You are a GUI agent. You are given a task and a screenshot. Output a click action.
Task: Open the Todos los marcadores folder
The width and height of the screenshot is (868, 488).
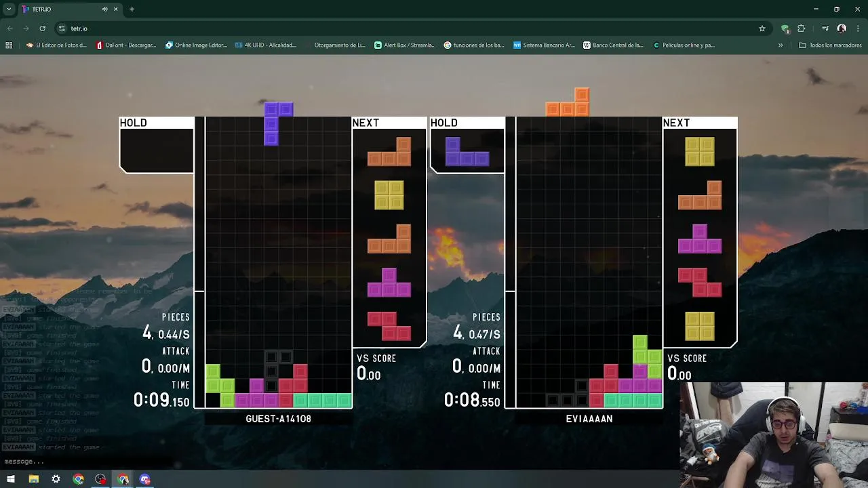(x=831, y=45)
